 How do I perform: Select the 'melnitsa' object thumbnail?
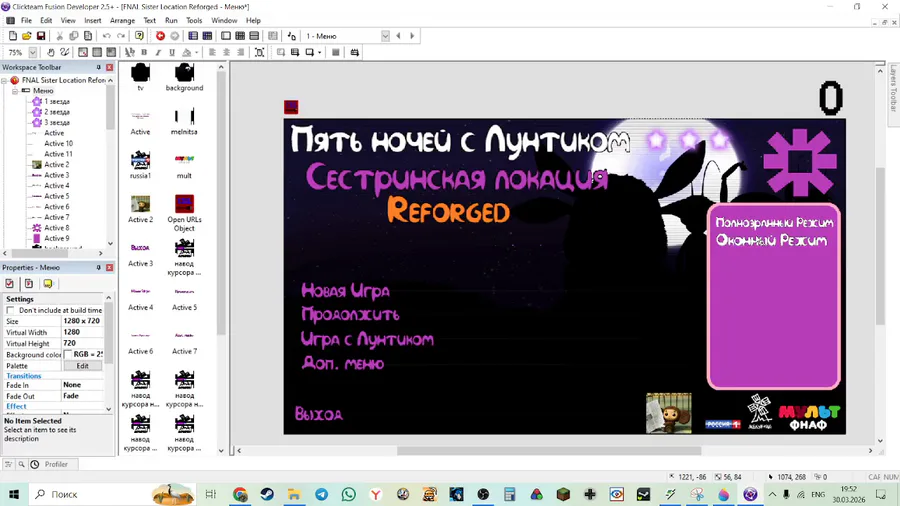coord(184,121)
